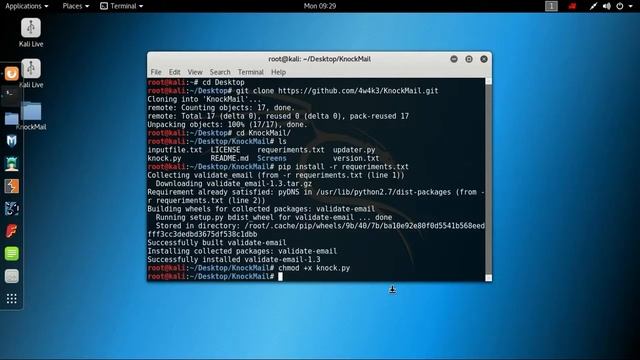The height and width of the screenshot is (360, 640).
Task: Click the terminal title bar text
Action: pos(320,59)
